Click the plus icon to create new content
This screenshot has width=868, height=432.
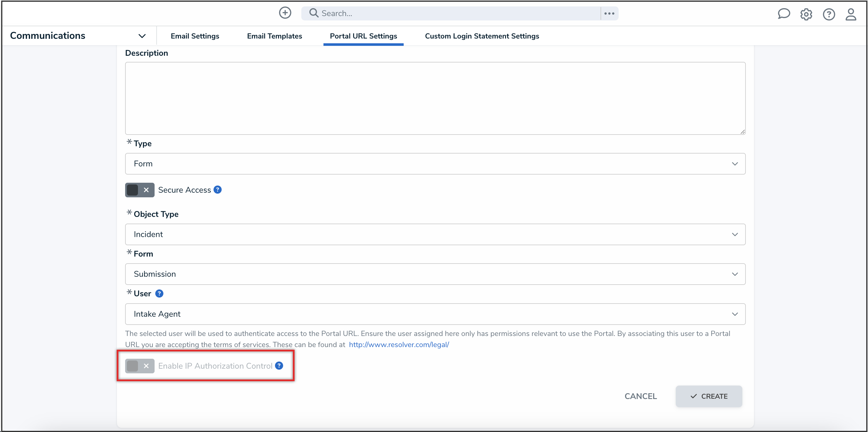tap(285, 13)
